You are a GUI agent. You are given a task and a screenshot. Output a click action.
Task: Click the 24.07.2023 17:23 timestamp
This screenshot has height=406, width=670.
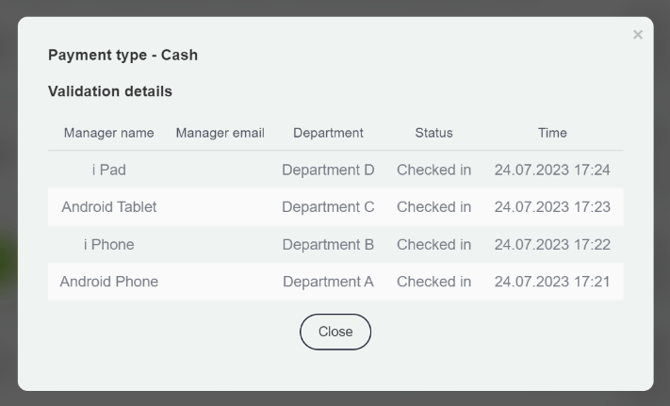click(x=552, y=207)
